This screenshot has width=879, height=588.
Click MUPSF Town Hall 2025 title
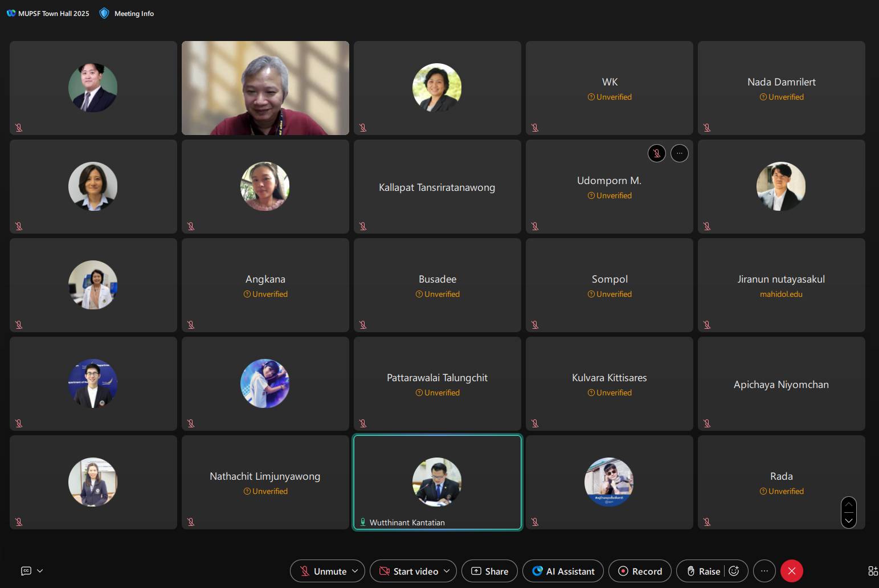coord(54,14)
